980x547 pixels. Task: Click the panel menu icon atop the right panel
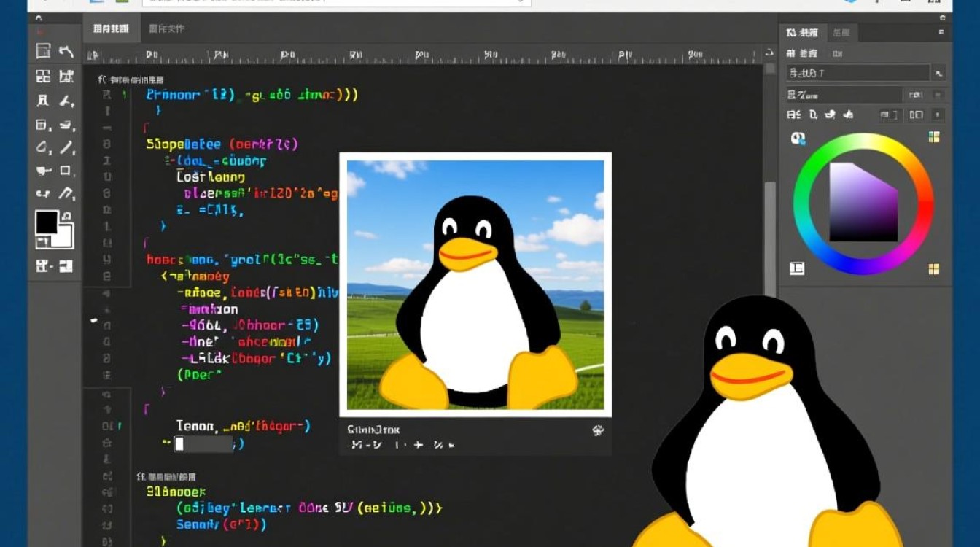click(941, 32)
